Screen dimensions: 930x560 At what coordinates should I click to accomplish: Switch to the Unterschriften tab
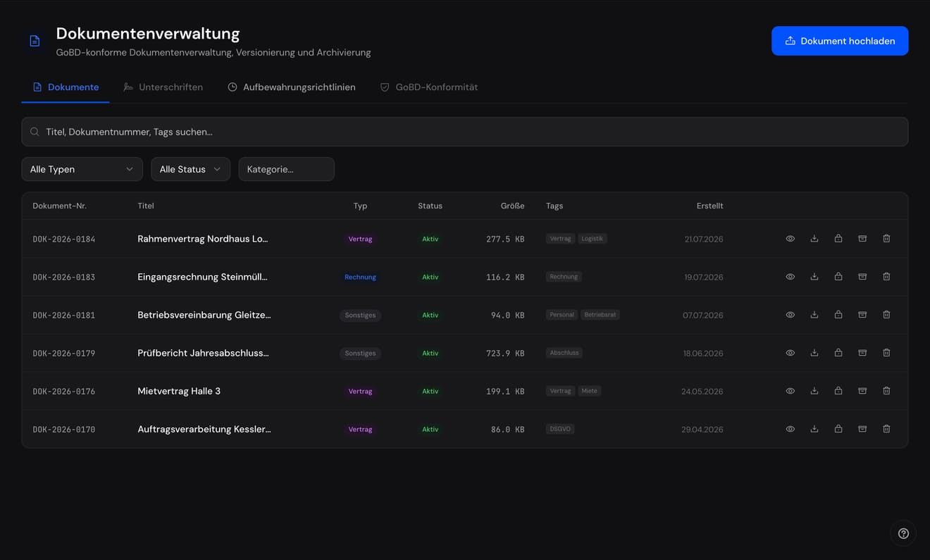[x=163, y=87]
